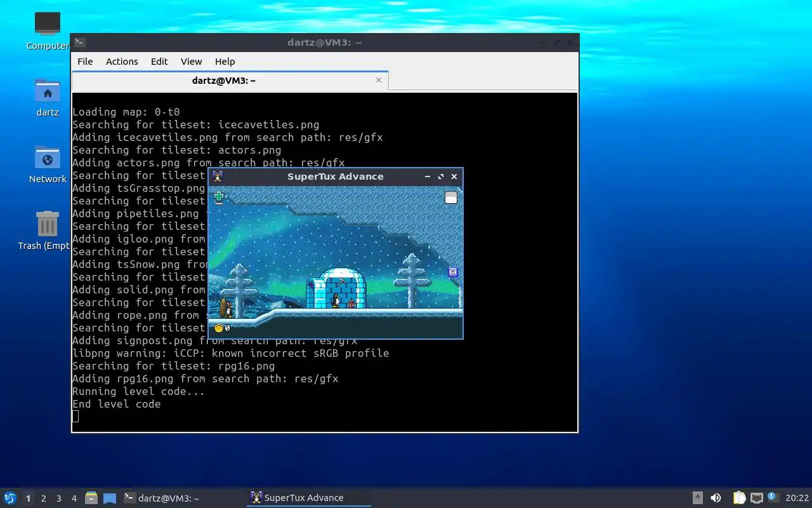Minimize the SuperTux Advance window
The image size is (812, 508).
click(428, 177)
